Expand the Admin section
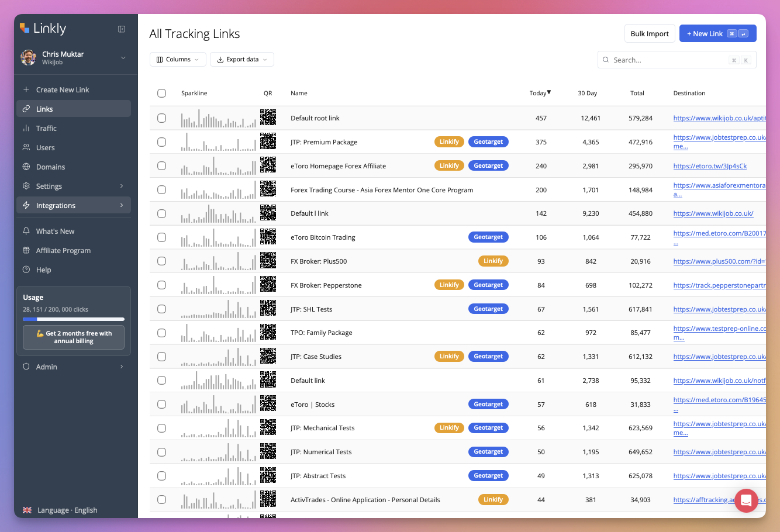The width and height of the screenshot is (780, 532). pyautogui.click(x=122, y=367)
